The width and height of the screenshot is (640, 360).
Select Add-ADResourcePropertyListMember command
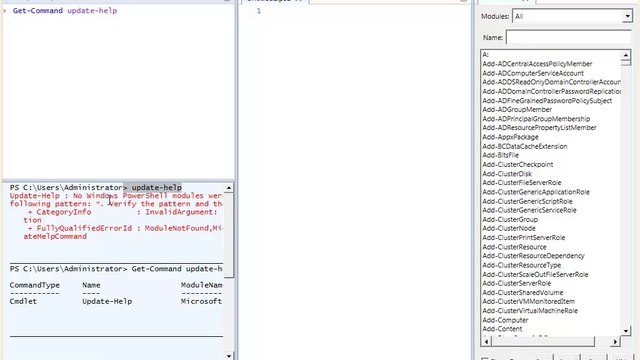540,128
